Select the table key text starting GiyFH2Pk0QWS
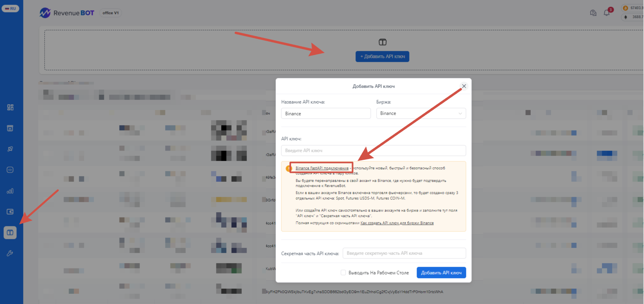 tap(354, 292)
